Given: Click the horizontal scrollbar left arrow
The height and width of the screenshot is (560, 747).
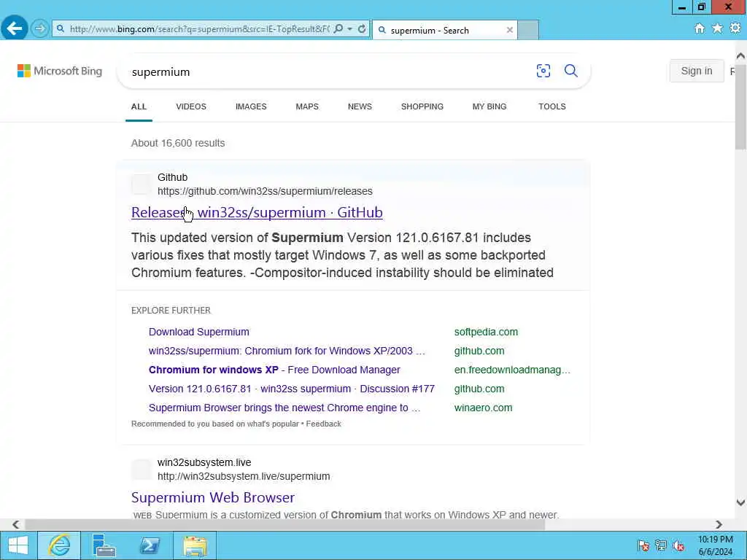Looking at the screenshot, I should (x=16, y=525).
